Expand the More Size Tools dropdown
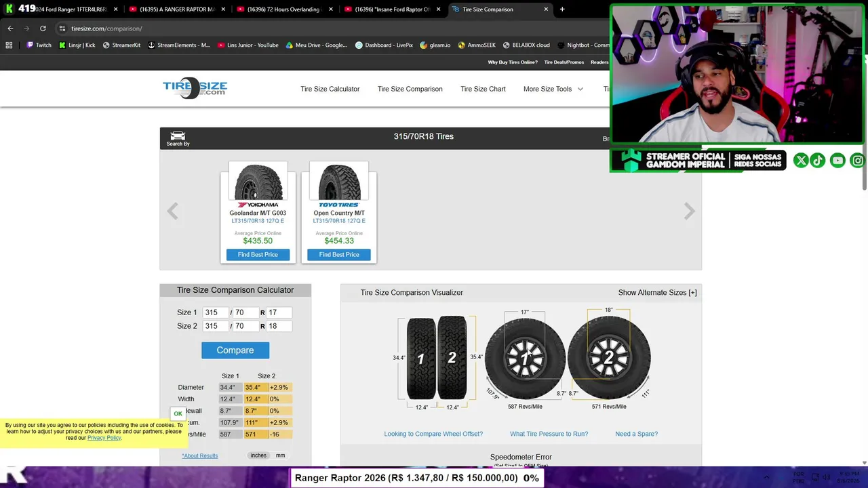Viewport: 868px width, 488px height. pos(553,89)
